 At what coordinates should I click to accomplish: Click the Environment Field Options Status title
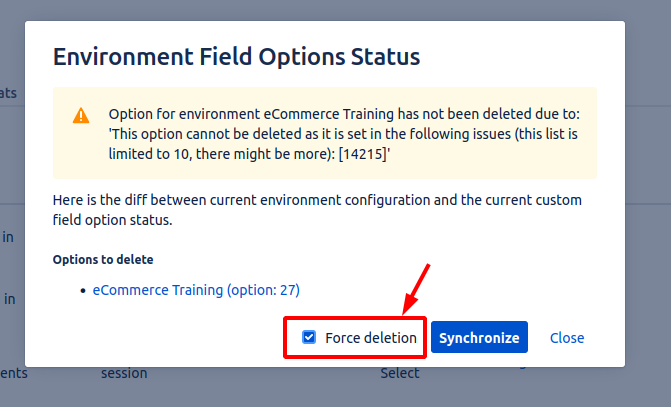tap(236, 55)
